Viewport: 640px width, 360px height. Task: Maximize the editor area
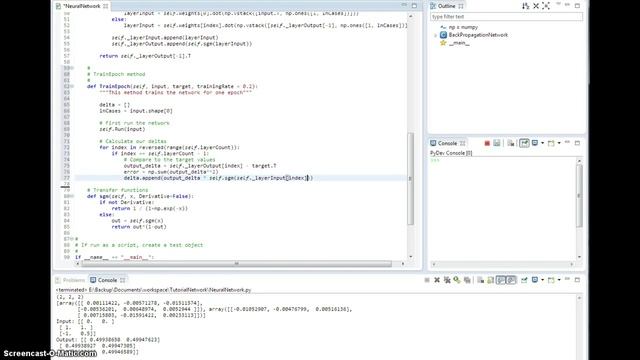click(x=414, y=6)
